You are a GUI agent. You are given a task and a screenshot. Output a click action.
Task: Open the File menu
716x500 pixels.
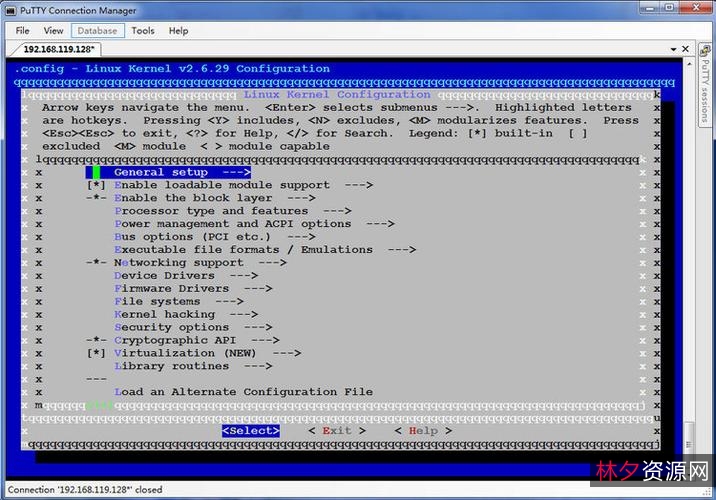pos(22,30)
